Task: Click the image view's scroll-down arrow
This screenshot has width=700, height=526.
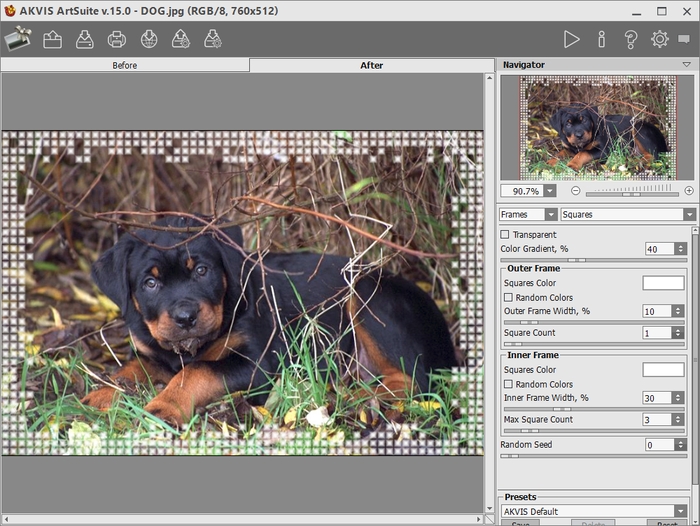Action: pyautogui.click(x=489, y=509)
